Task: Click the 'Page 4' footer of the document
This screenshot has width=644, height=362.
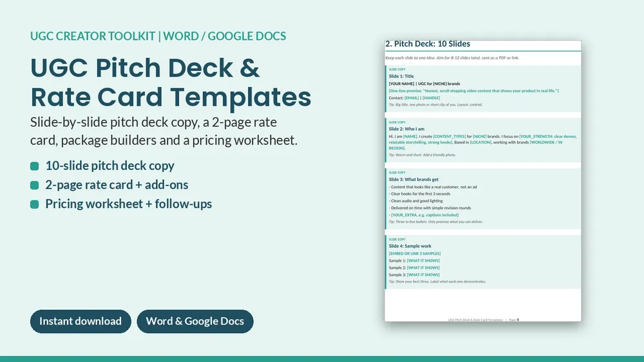Action: [x=514, y=319]
